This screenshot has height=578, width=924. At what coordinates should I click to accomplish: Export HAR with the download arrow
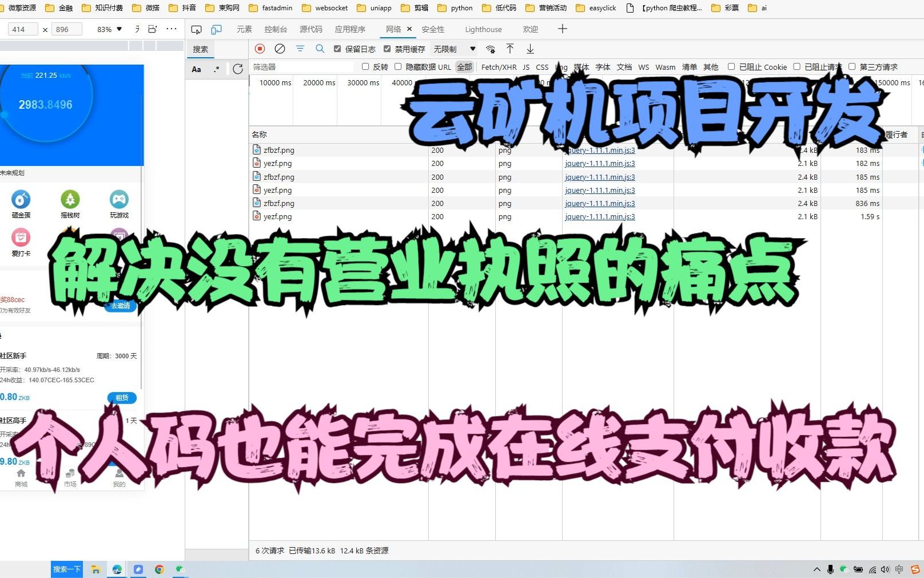(x=530, y=49)
